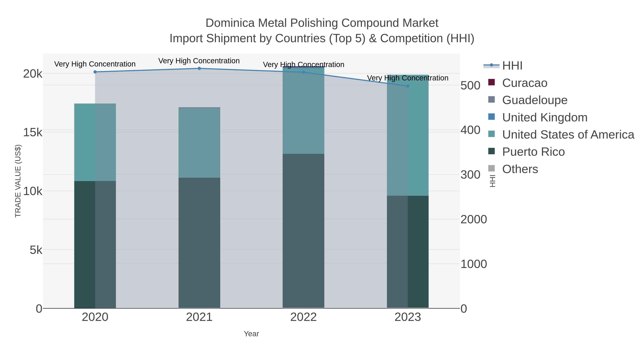644x362 pixels.
Task: Click the 2020 Very High Concentration annotation
Action: click(x=95, y=64)
